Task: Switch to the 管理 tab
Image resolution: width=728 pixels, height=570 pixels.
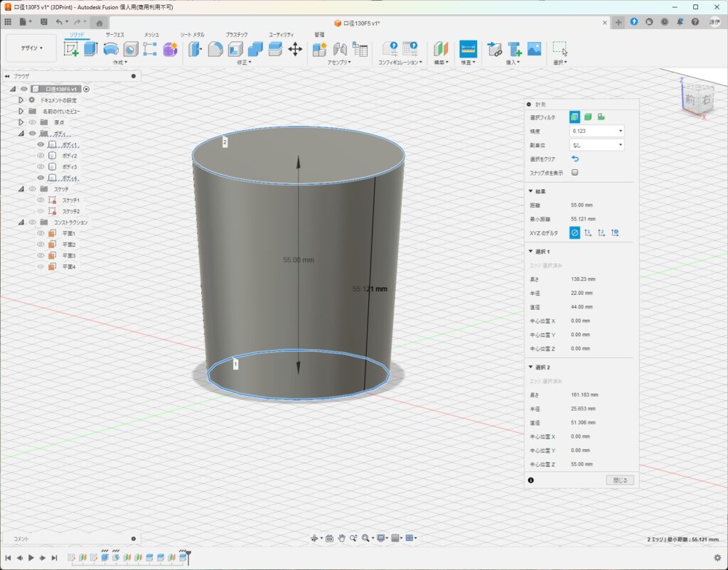Action: point(319,35)
